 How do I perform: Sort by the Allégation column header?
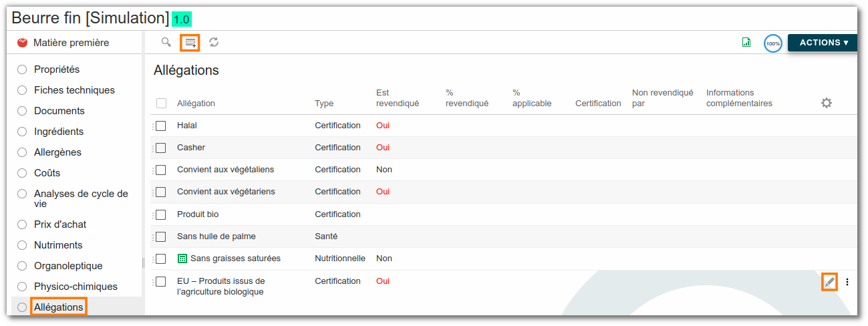coord(196,104)
